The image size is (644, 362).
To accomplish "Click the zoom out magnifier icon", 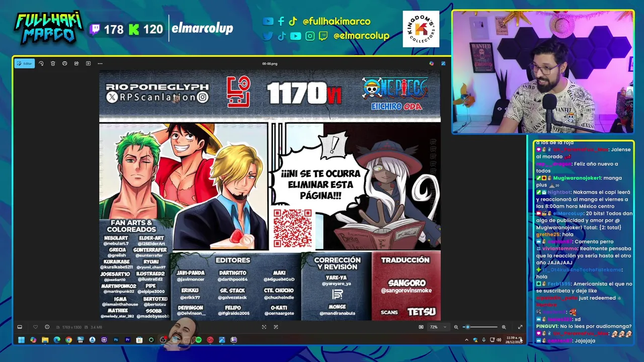I will [x=456, y=327].
